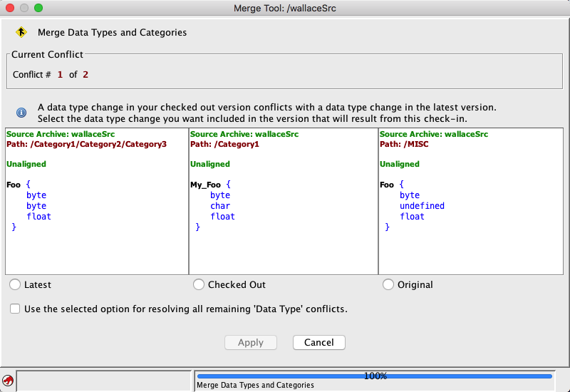This screenshot has height=392, width=570.
Task: Close the Merge Tool window
Action: (10, 8)
